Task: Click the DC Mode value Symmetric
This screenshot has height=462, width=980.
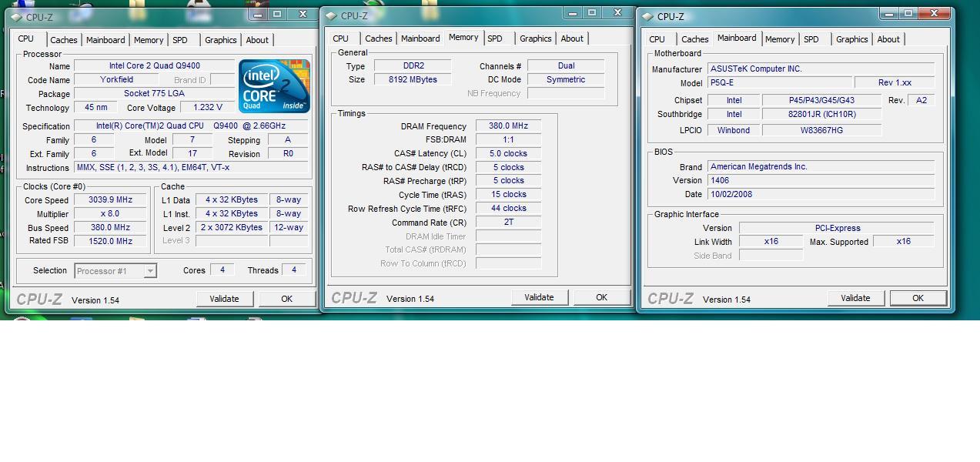Action: click(566, 80)
